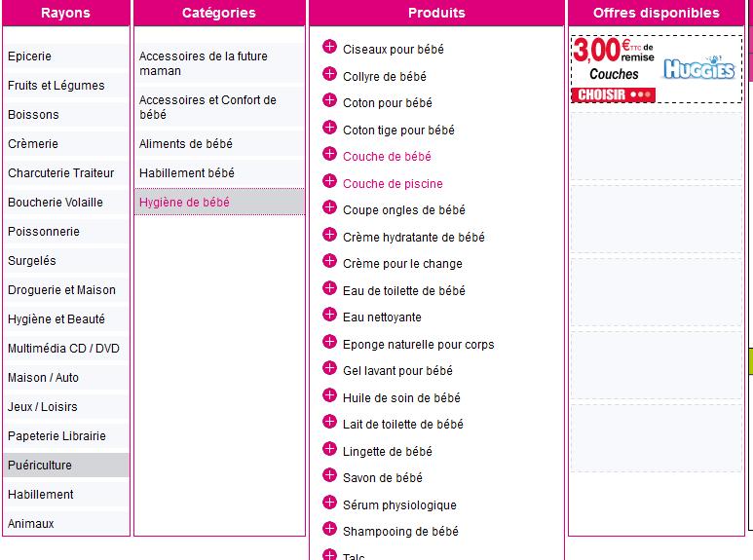The image size is (753, 560).
Task: Expand Crème pour le change plus icon
Action: click(329, 261)
